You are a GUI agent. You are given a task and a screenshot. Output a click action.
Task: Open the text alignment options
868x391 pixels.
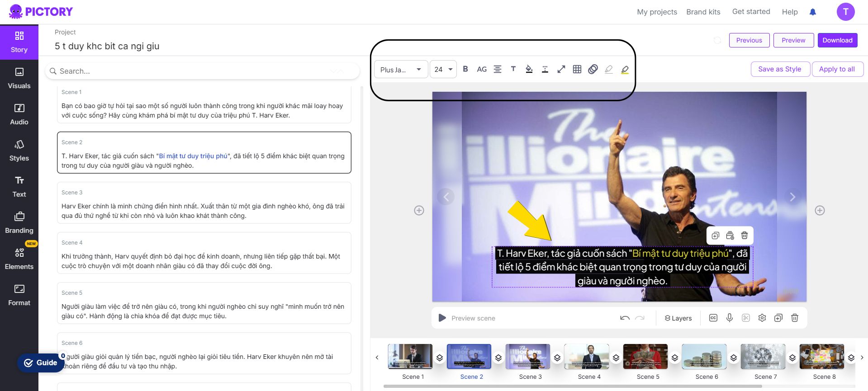(498, 69)
